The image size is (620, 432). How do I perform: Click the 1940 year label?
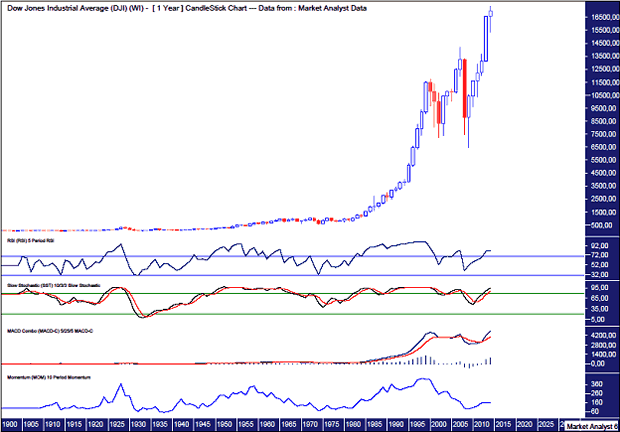pos(181,424)
